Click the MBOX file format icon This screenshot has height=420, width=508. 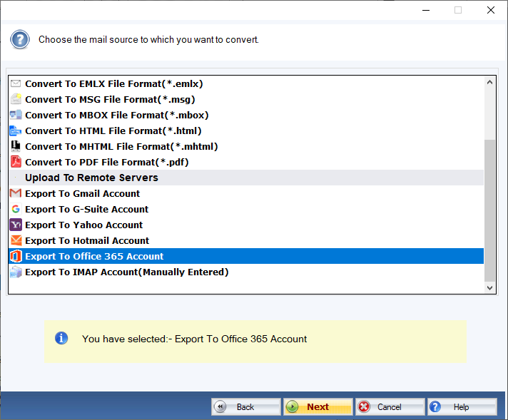tap(16, 115)
